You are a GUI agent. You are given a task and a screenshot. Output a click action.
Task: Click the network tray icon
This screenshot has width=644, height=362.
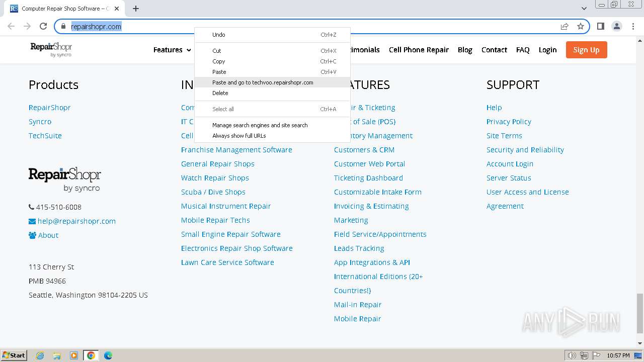pyautogui.click(x=584, y=355)
